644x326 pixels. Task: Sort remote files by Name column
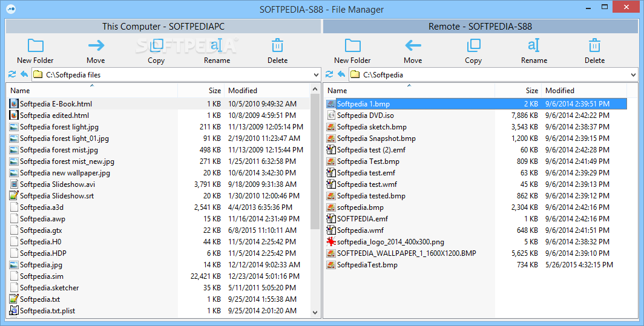[x=409, y=90]
